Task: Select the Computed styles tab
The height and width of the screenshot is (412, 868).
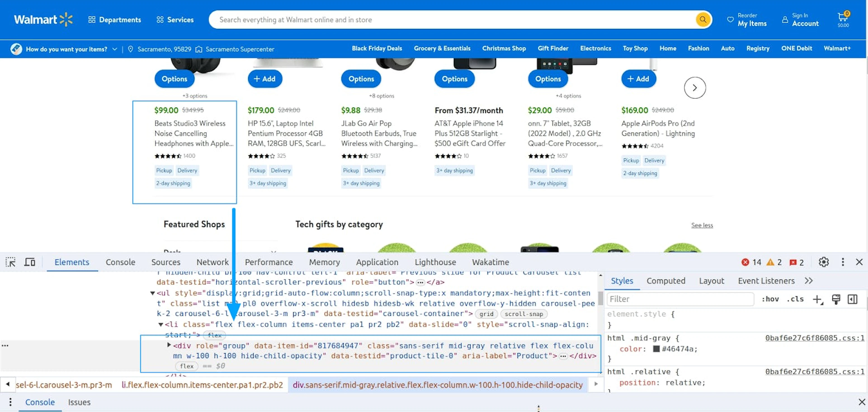Action: coord(666,281)
